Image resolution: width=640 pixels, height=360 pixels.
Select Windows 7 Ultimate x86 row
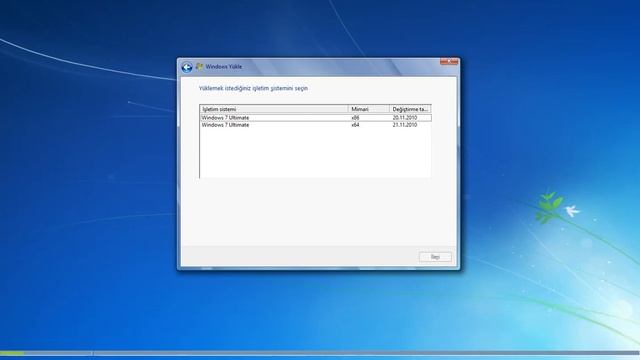click(x=316, y=118)
